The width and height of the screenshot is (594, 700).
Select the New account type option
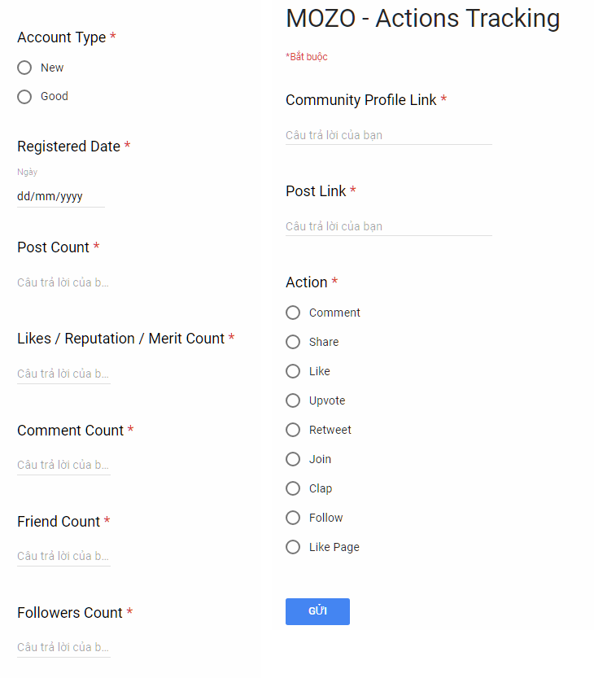pyautogui.click(x=24, y=68)
